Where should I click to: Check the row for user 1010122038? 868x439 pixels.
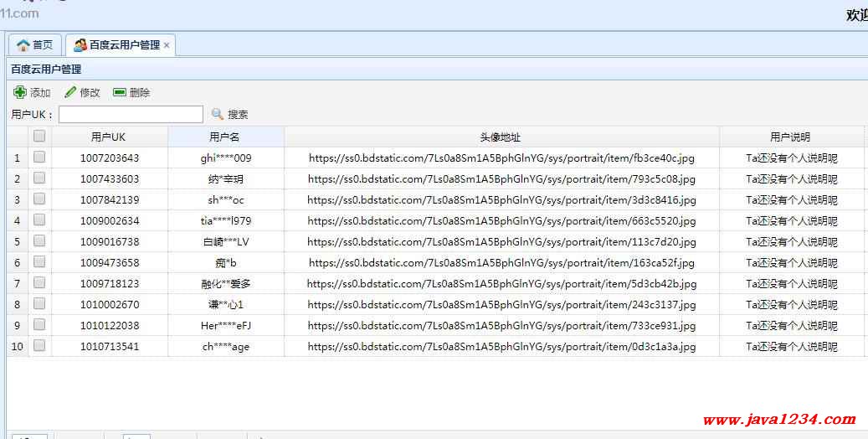click(39, 325)
